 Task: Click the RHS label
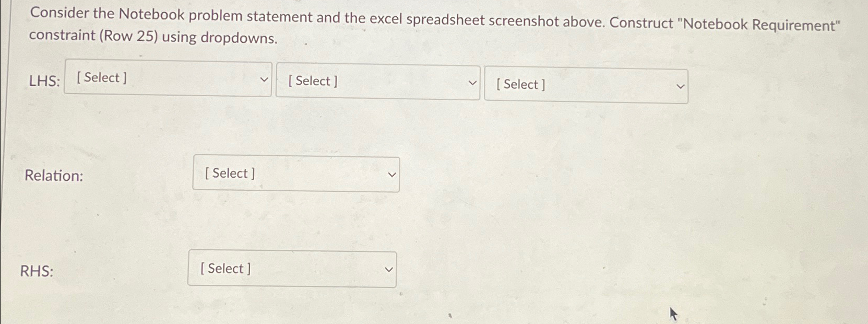(x=37, y=271)
